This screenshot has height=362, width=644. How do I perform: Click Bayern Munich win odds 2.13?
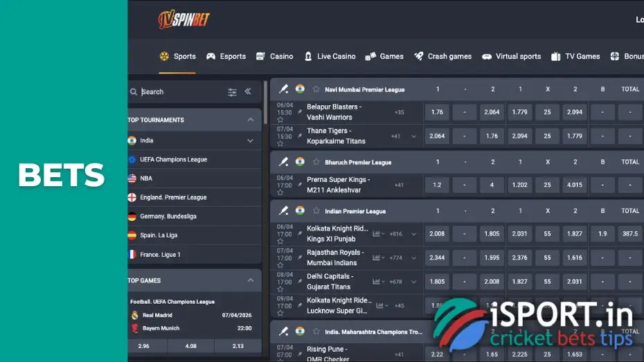pos(238,346)
